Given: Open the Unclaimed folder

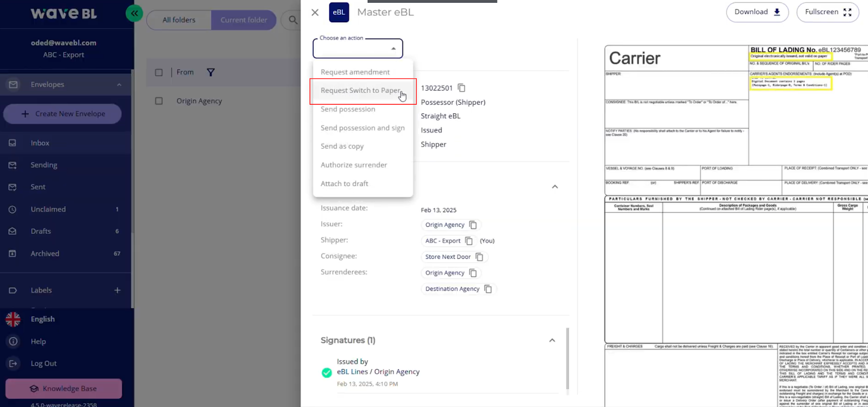Looking at the screenshot, I should tap(65, 209).
